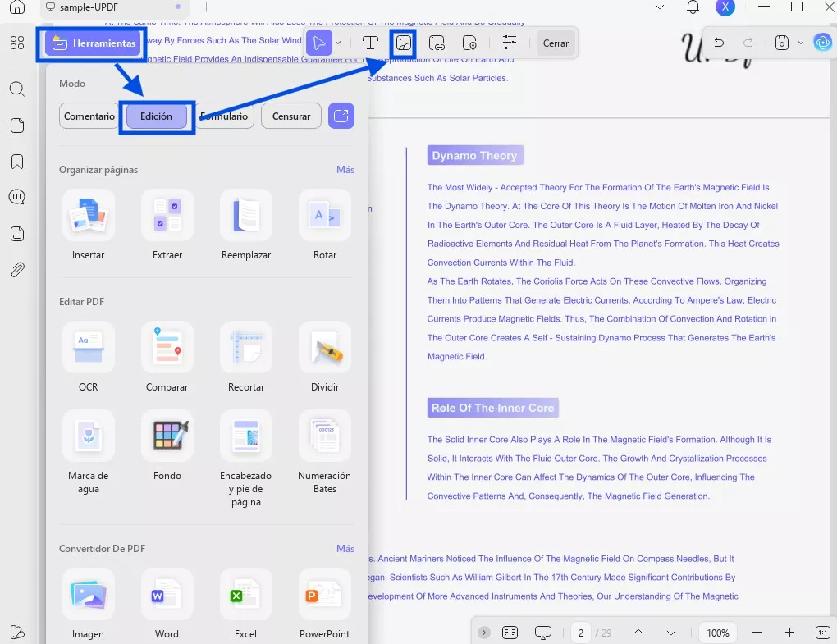Zoom out with the minus button
Viewport: 837px width, 644px height.
click(x=757, y=633)
